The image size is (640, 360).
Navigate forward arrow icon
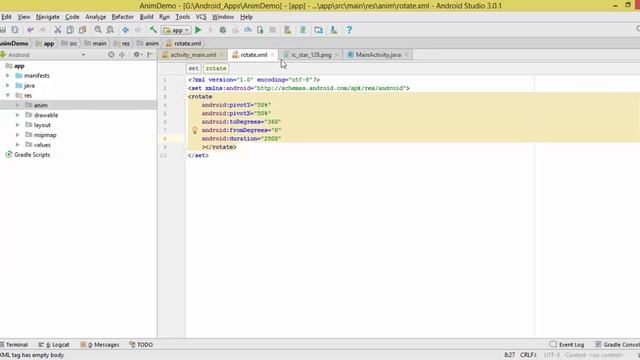point(138,30)
